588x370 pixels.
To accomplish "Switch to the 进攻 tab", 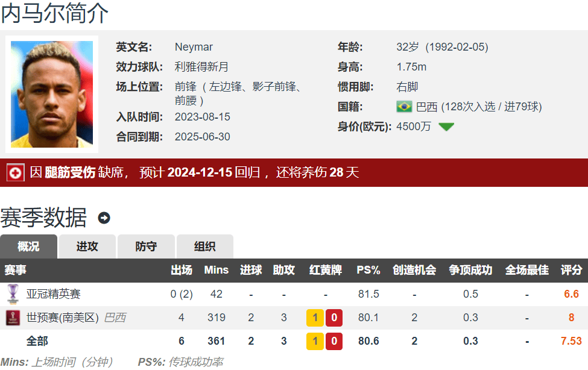I will tap(87, 246).
